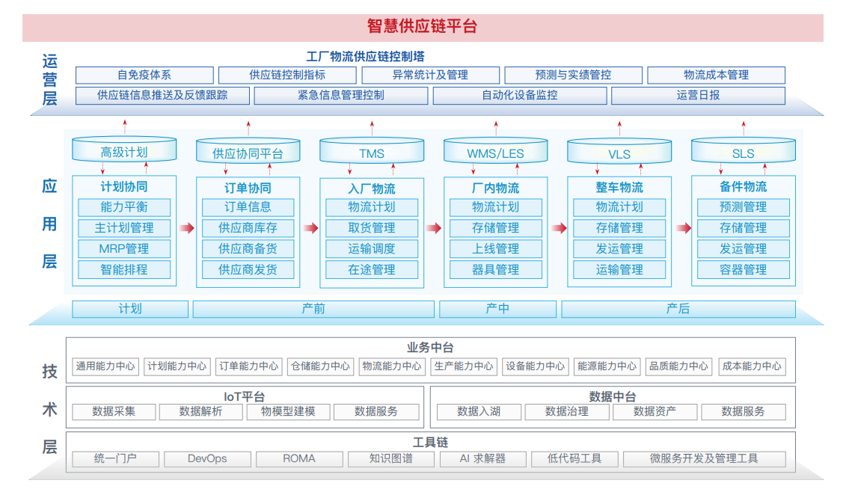Click 物流计划 under 整车物流
Viewport: 849px width, 504px height.
point(619,207)
